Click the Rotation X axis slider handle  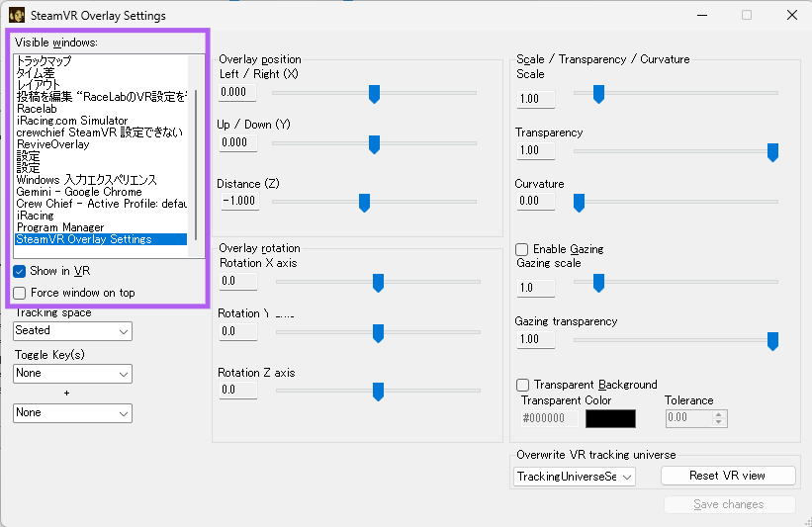pos(378,283)
